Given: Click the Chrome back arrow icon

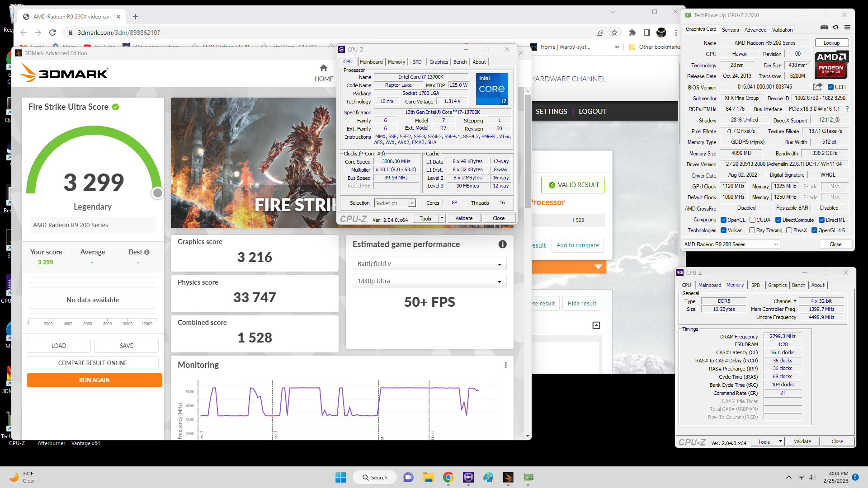Looking at the screenshot, I should point(24,33).
